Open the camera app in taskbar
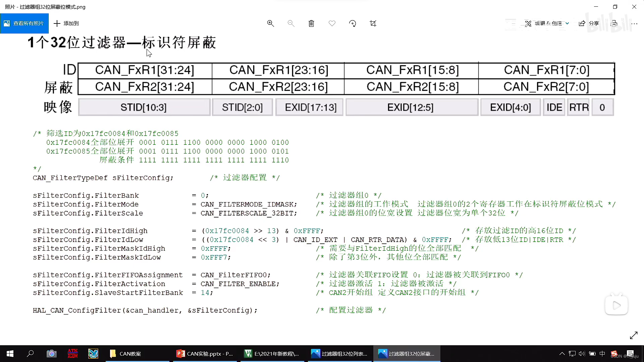Image resolution: width=644 pixels, height=362 pixels. pos(51,354)
